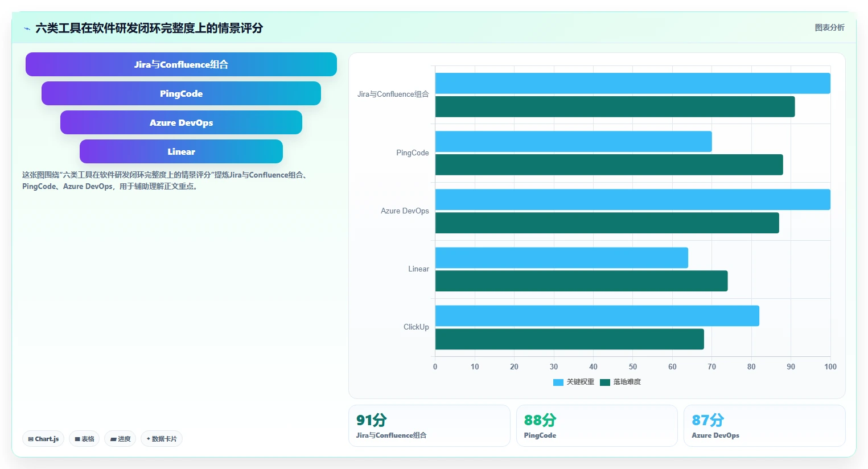This screenshot has width=868, height=469.
Task: Click the 落地难度 legend label text
Action: [627, 382]
